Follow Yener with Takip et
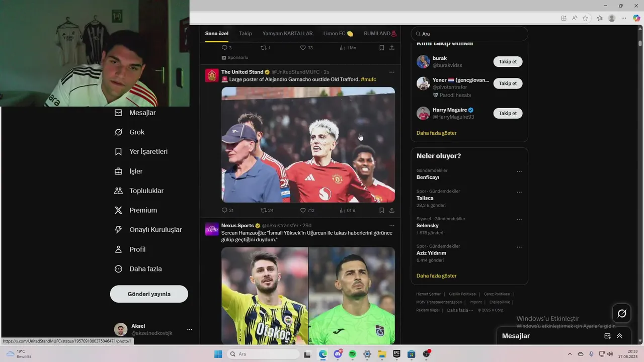Viewport: 644px width, 362px height. 508,83
